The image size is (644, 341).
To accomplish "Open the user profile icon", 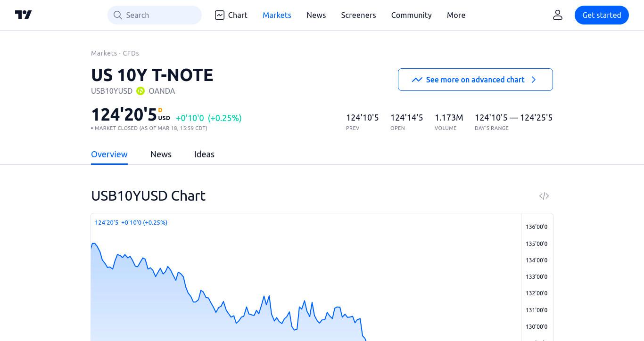I will [x=558, y=15].
